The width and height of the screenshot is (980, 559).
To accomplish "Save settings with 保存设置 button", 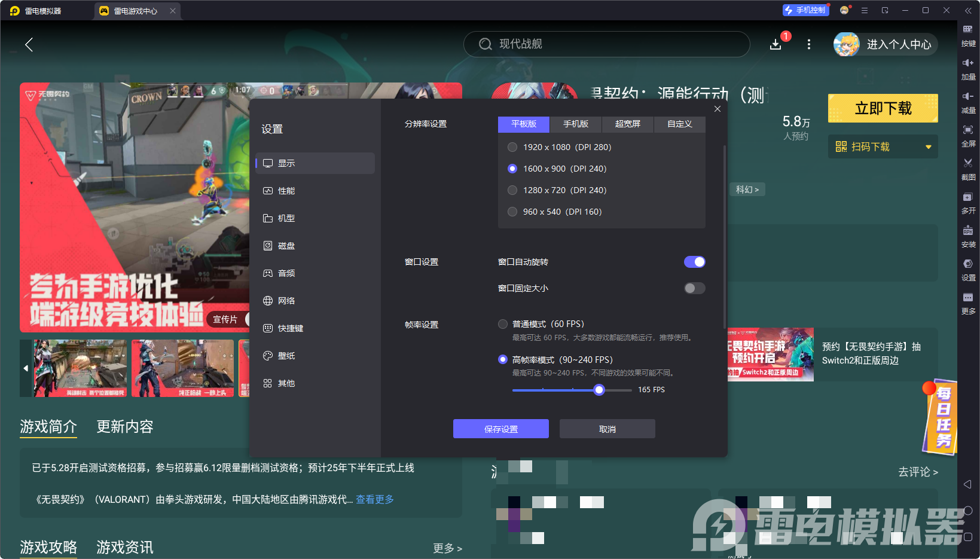I will click(500, 429).
